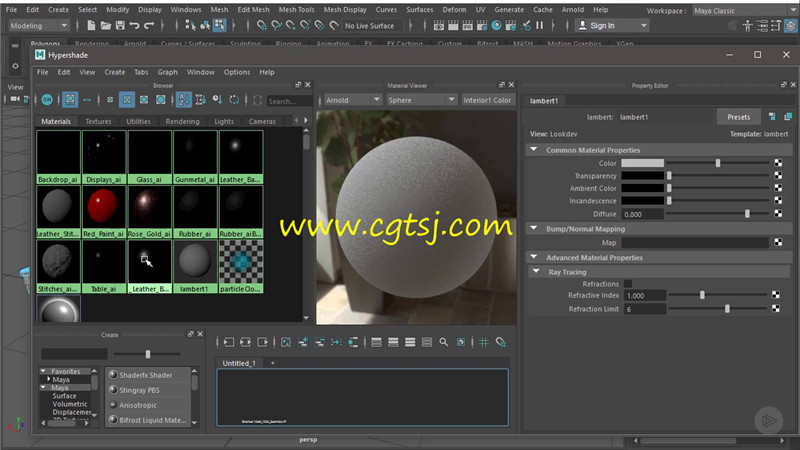Collapse Common Material Properties section
This screenshot has width=800, height=450.
pyautogui.click(x=534, y=149)
